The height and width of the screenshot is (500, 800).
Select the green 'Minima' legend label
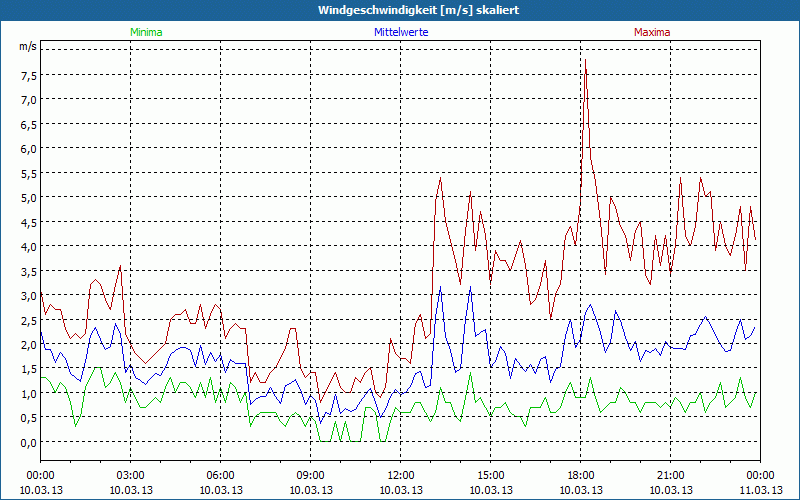pos(146,32)
